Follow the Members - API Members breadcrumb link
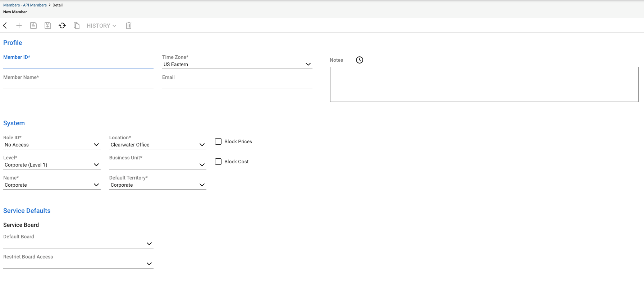 click(x=25, y=5)
